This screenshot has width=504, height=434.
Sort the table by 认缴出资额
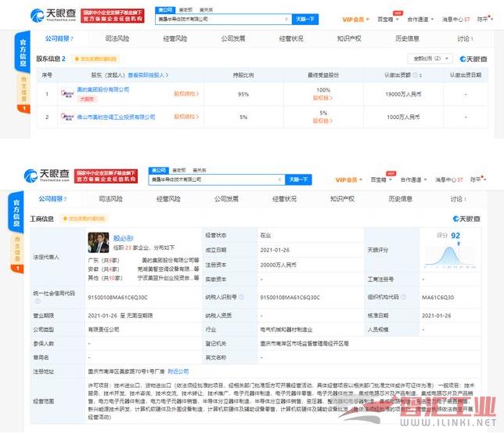[x=420, y=75]
